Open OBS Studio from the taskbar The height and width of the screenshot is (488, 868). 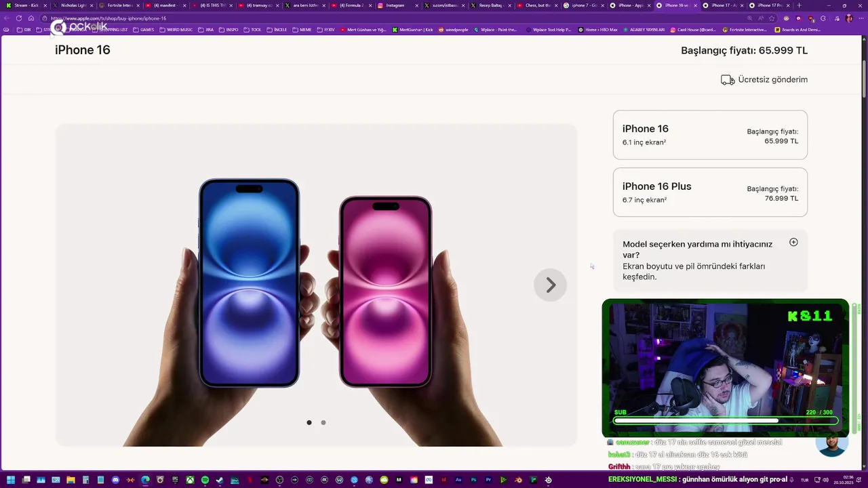pyautogui.click(x=279, y=481)
